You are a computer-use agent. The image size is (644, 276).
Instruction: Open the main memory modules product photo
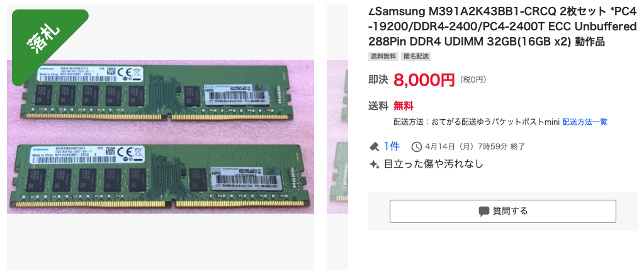click(161, 137)
